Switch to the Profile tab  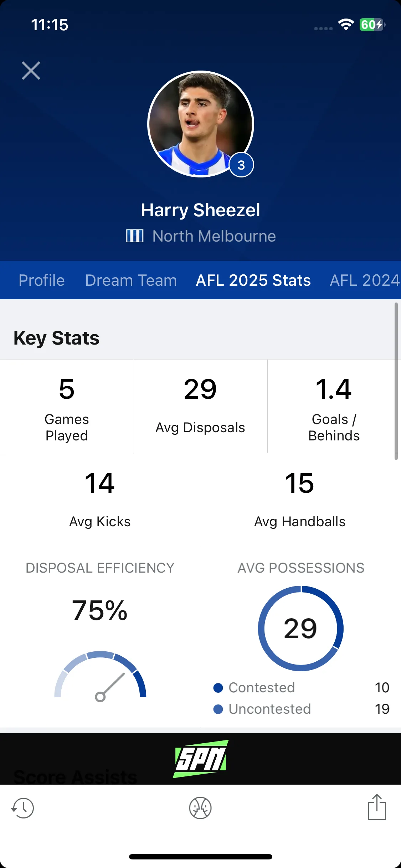tap(42, 280)
